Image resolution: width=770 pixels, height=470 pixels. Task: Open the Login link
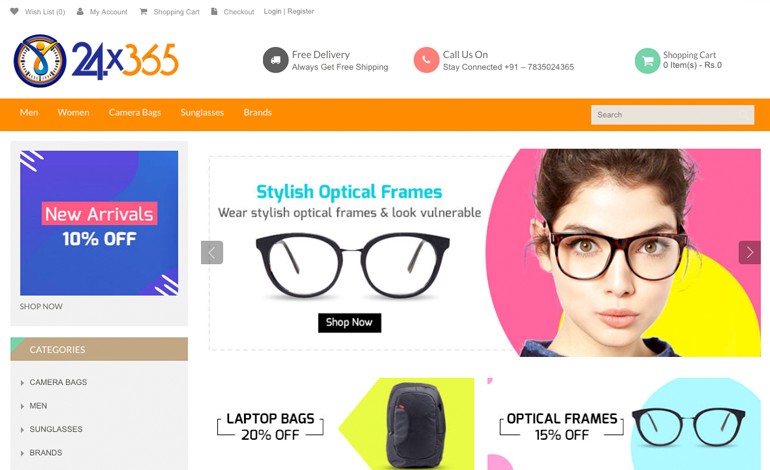point(272,11)
